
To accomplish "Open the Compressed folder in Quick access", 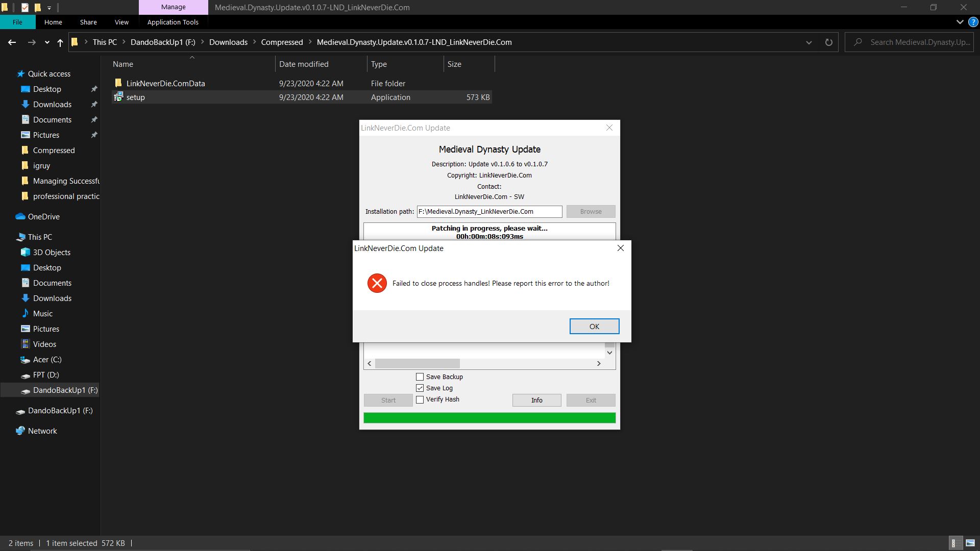I will click(x=54, y=151).
